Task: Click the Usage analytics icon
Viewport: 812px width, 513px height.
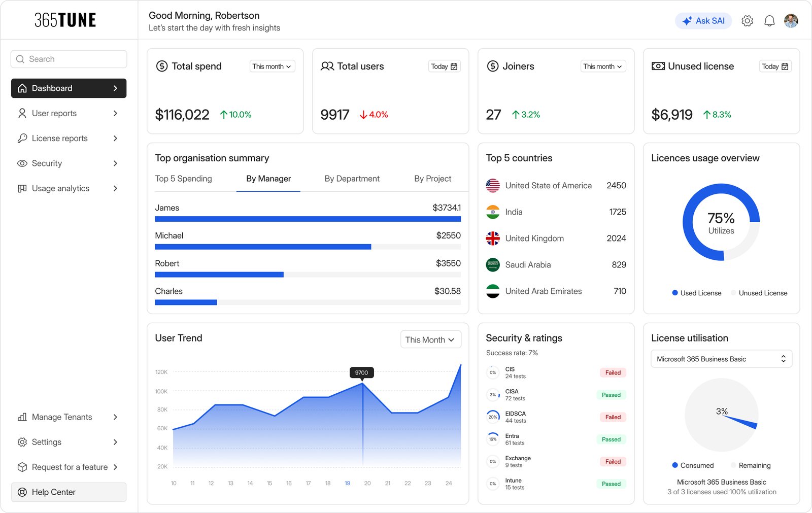Action: pos(22,188)
